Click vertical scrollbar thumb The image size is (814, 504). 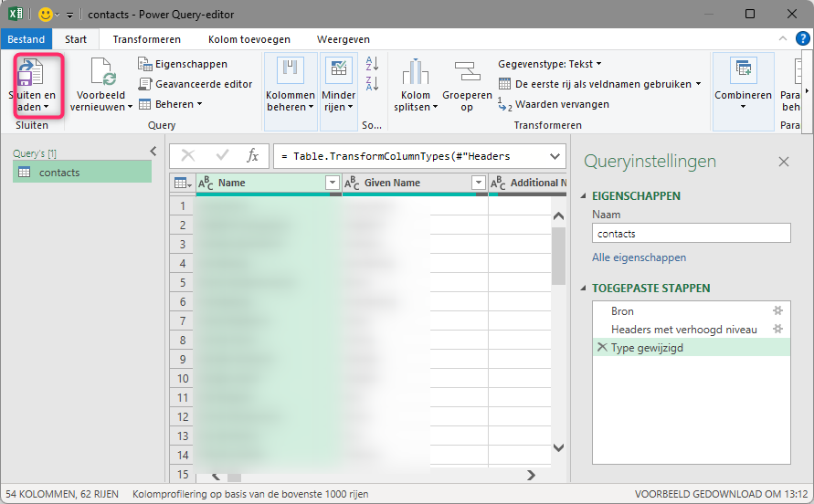pos(558,257)
